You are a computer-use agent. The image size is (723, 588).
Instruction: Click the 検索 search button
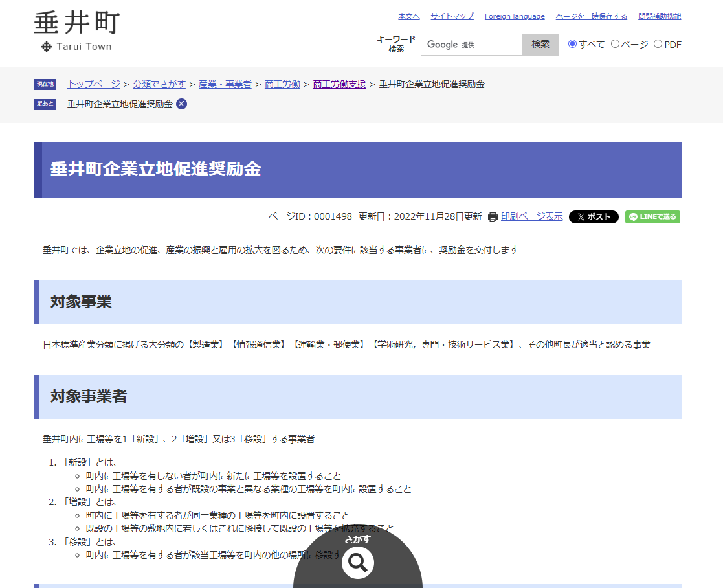pyautogui.click(x=540, y=45)
